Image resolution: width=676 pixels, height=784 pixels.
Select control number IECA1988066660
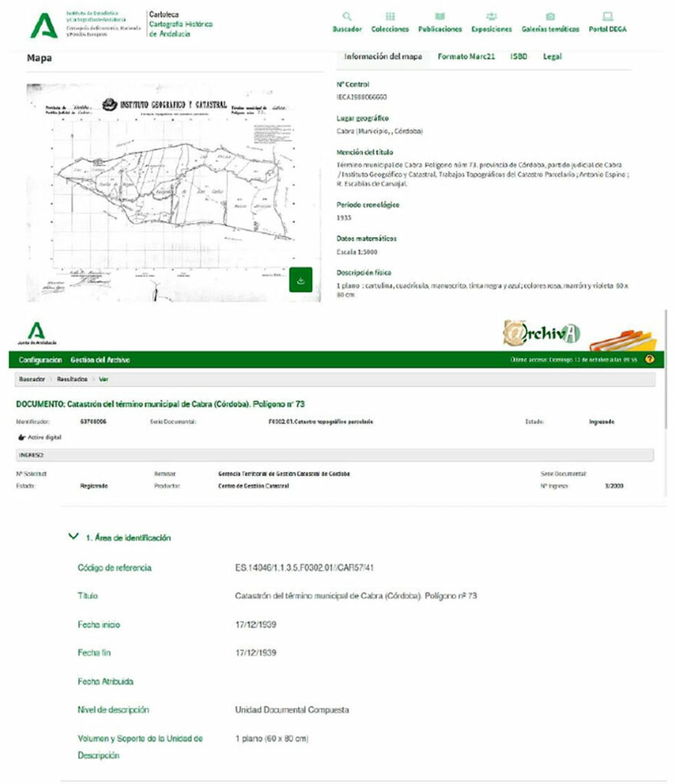coord(361,97)
